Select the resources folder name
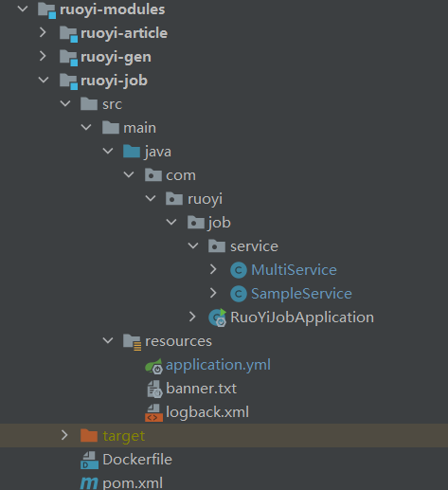 [178, 341]
